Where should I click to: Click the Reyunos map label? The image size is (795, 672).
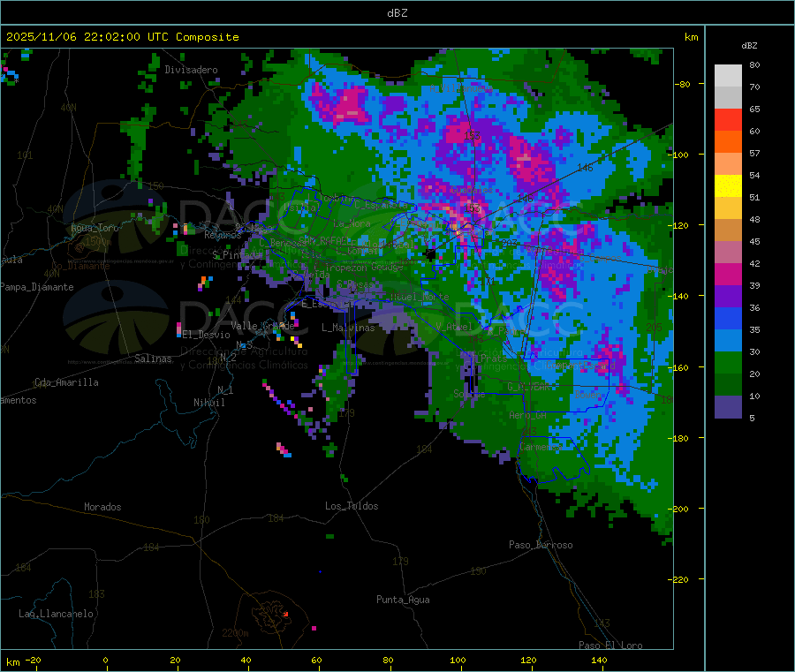pos(223,235)
